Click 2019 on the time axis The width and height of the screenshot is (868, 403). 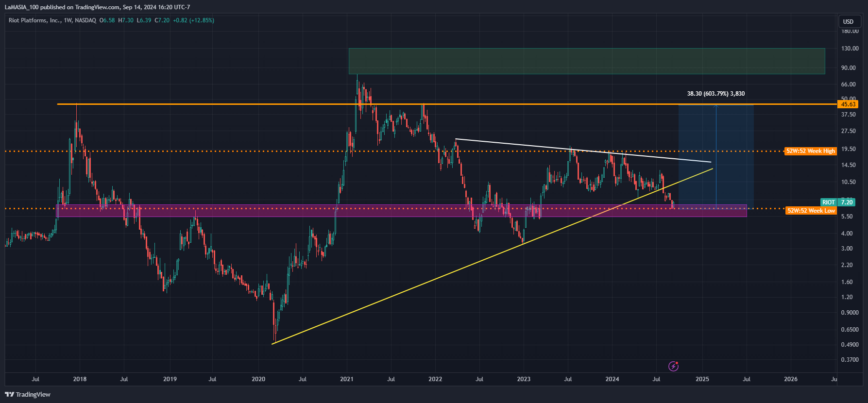[x=170, y=379]
